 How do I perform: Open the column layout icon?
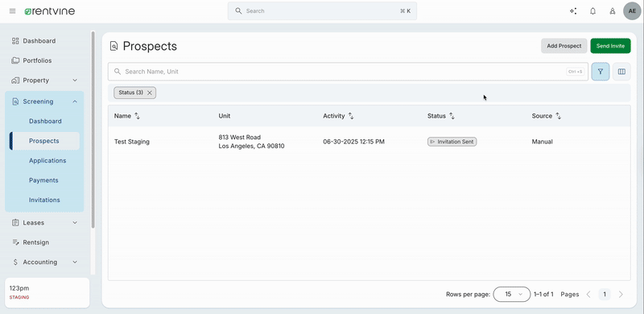(x=621, y=72)
